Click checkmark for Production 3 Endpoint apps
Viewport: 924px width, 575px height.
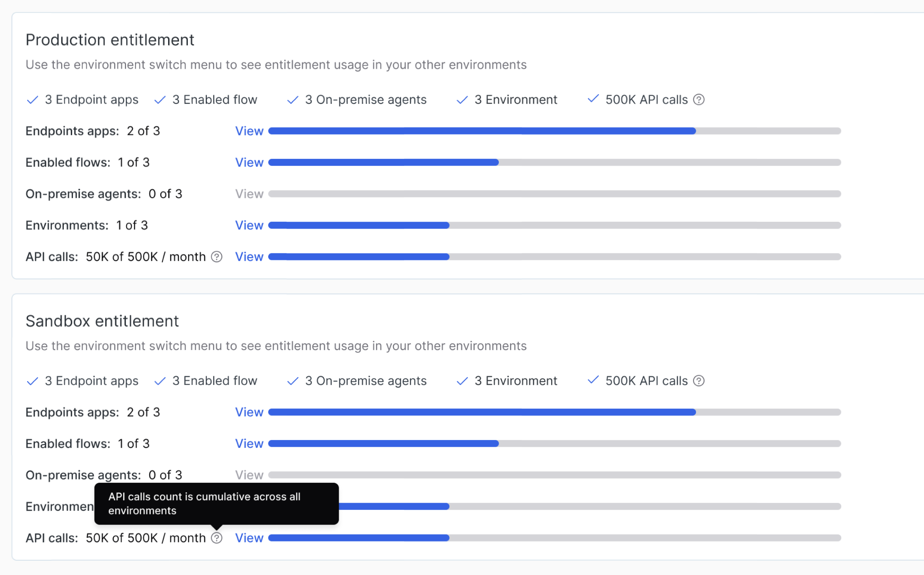(32, 100)
